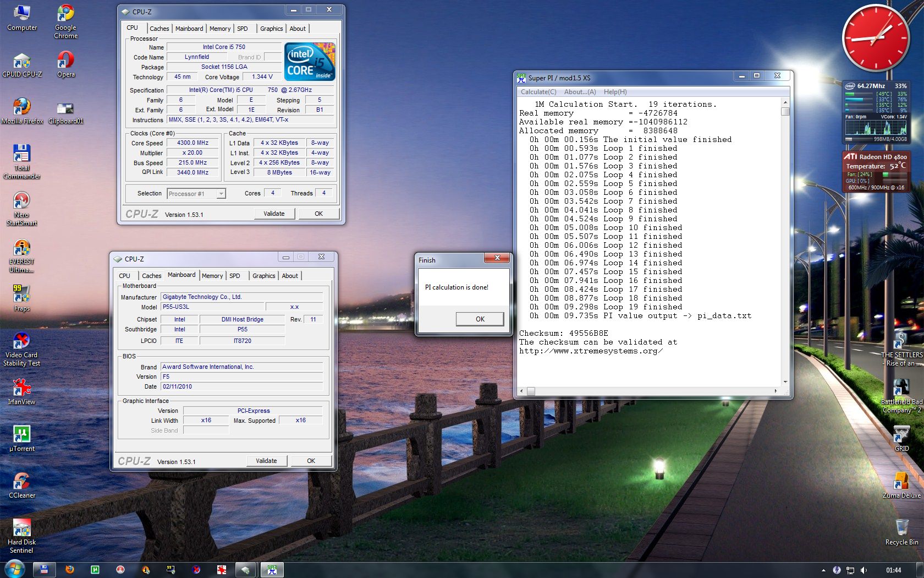Launch Hard Disk Sentinel from the desktop

point(22,536)
